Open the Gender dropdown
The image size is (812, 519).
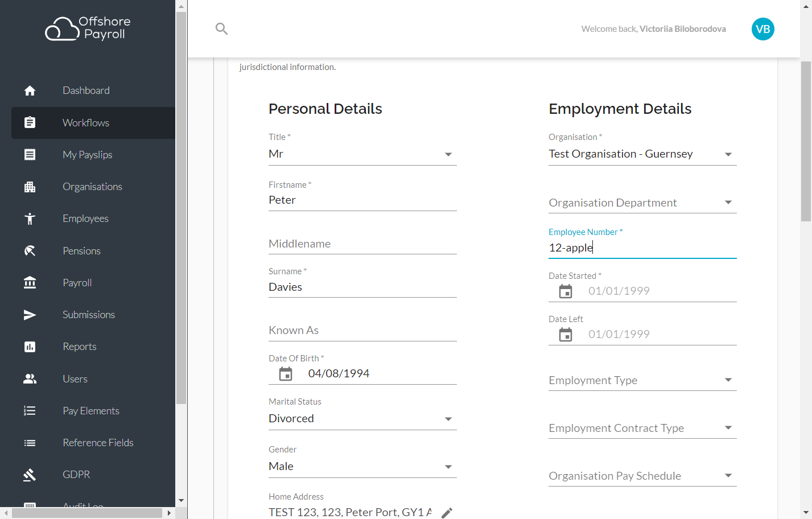pos(362,467)
